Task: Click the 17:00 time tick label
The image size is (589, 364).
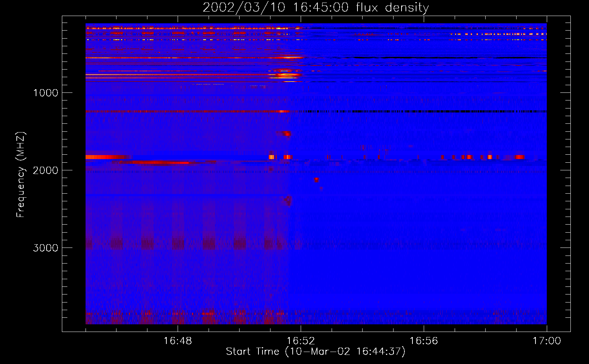Action: (547, 341)
